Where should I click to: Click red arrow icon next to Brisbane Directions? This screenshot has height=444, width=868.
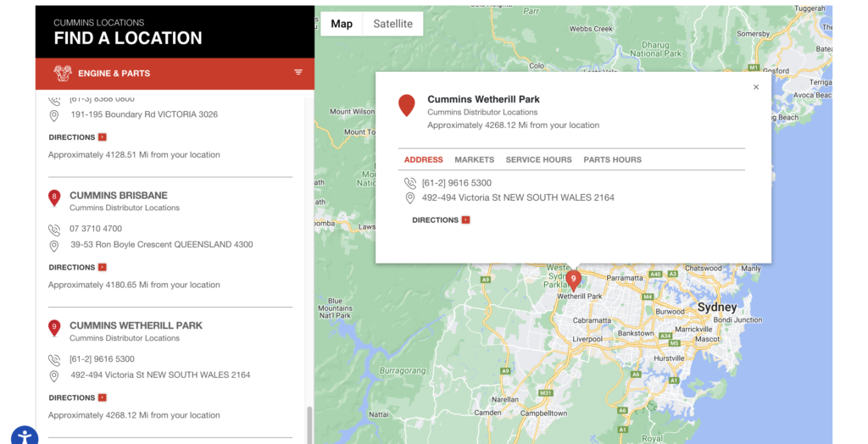[x=103, y=268]
